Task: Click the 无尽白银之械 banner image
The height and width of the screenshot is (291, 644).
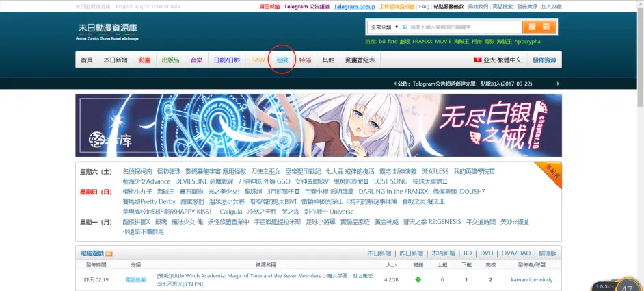Action: (319, 125)
